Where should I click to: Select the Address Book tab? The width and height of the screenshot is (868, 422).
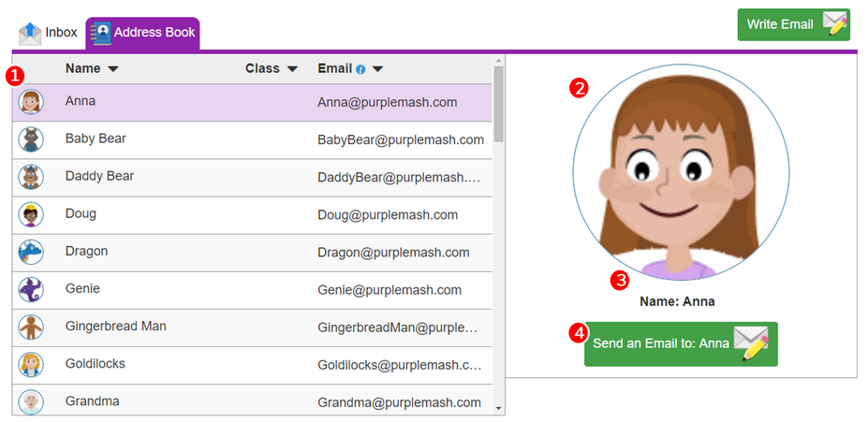tap(141, 33)
